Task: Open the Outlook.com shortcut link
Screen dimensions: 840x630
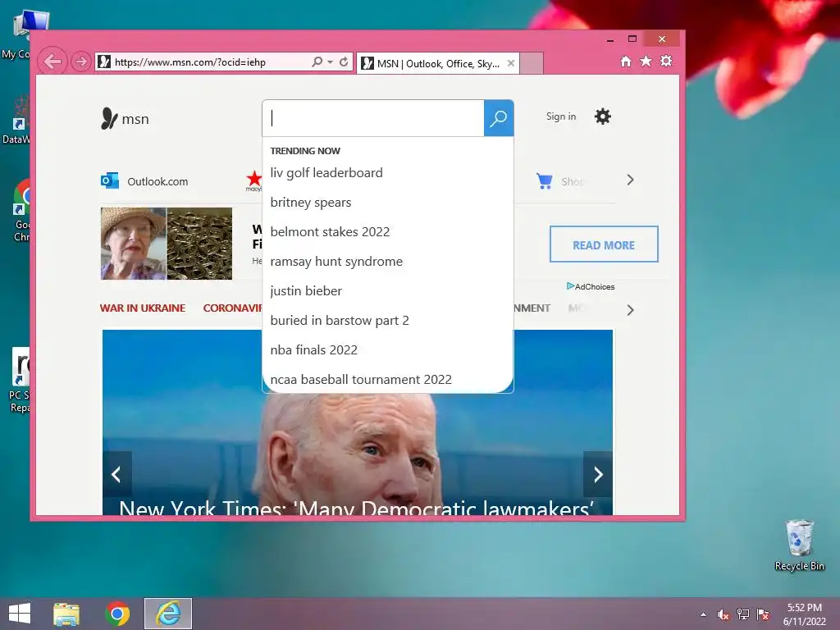Action: coord(157,181)
